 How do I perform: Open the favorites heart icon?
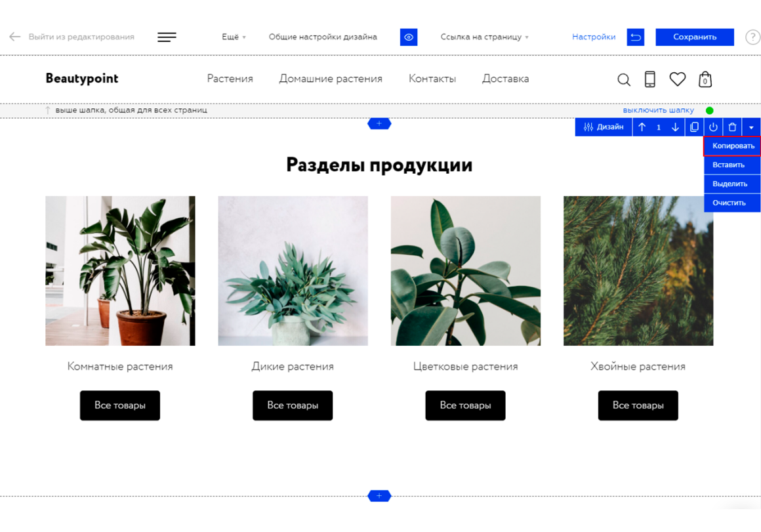(678, 79)
